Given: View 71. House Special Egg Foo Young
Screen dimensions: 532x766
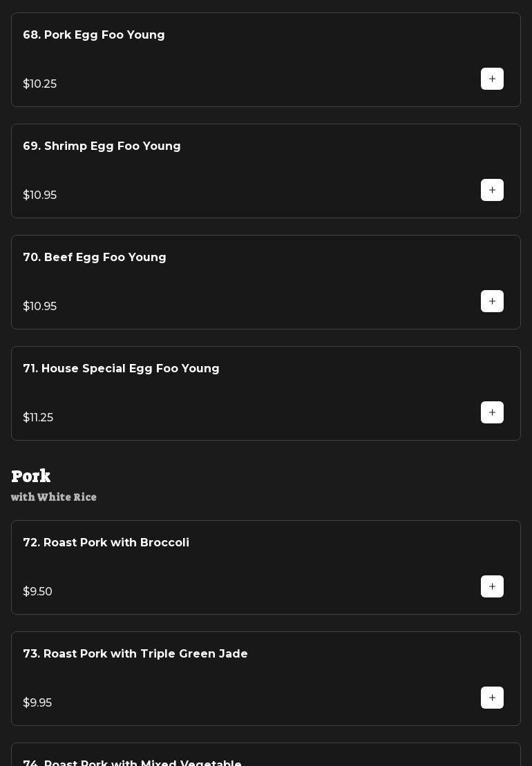Looking at the screenshot, I should 121,369.
